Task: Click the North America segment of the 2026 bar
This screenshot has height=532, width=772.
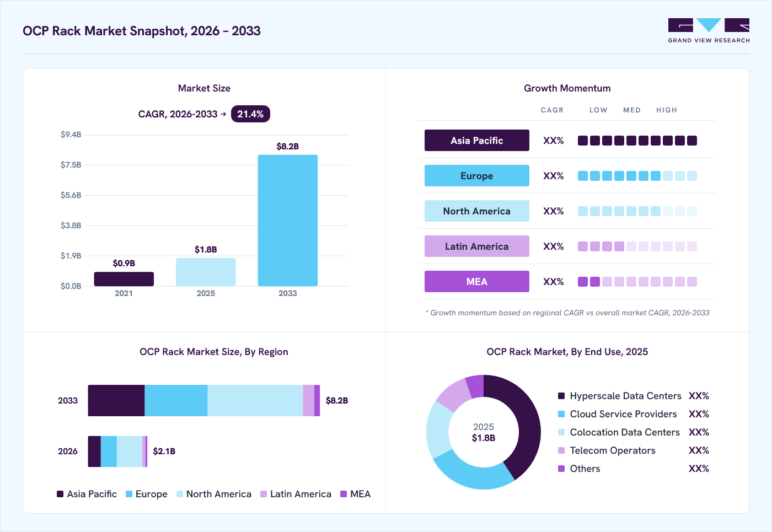Action: point(130,452)
